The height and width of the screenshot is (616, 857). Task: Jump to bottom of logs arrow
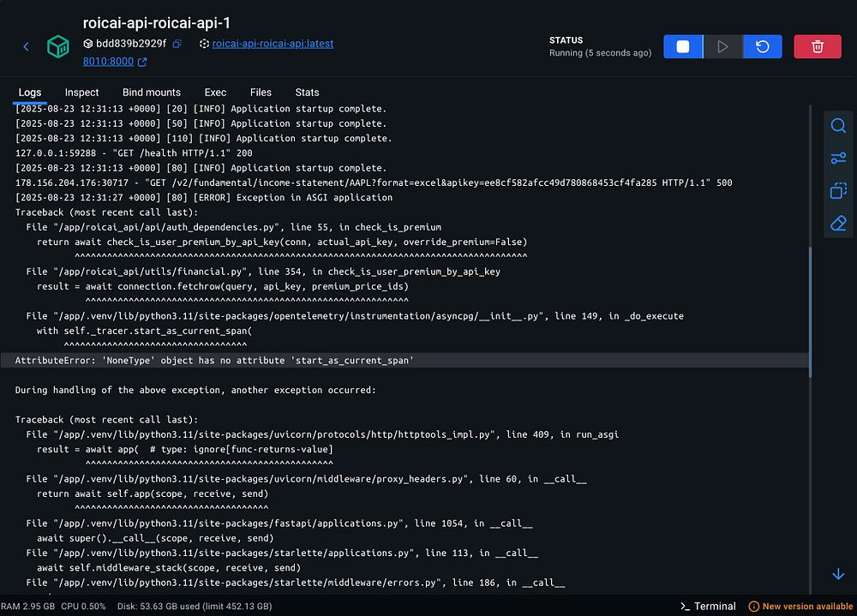(x=838, y=574)
